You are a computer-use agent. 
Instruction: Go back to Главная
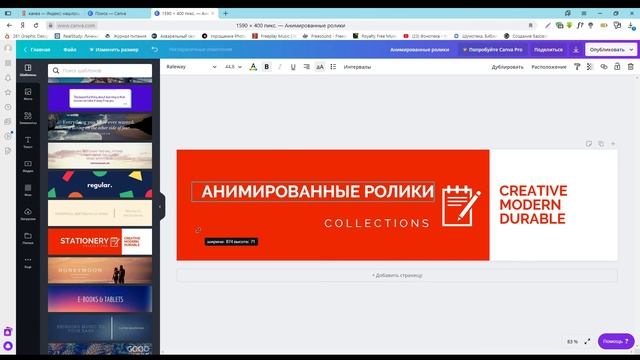[x=37, y=49]
